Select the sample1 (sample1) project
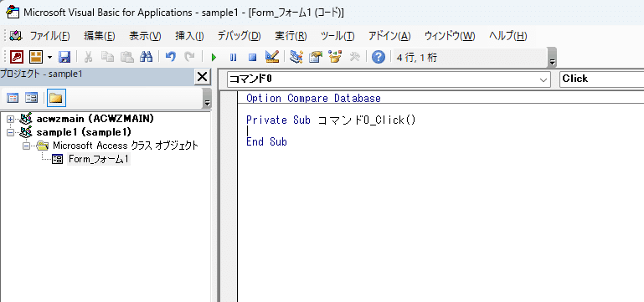Viewport: 644px width, 302px height. point(84,132)
